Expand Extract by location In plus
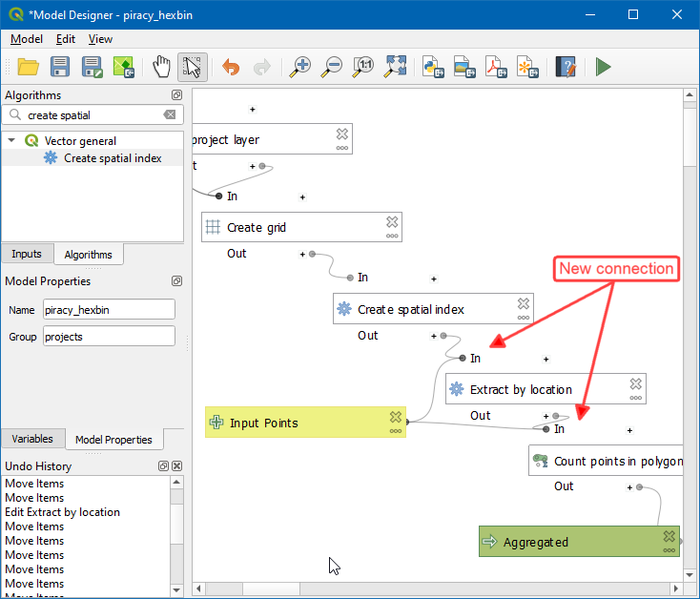700x599 pixels. [x=546, y=360]
